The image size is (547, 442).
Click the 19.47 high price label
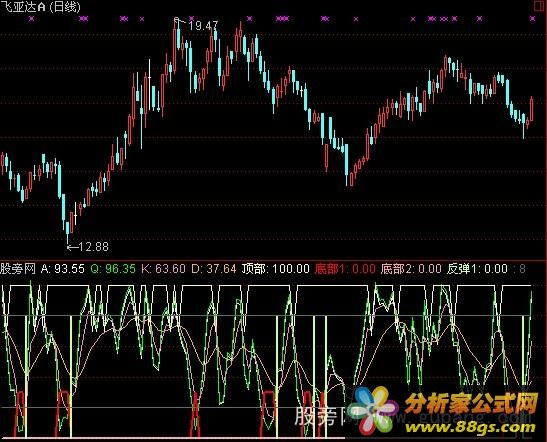[203, 26]
